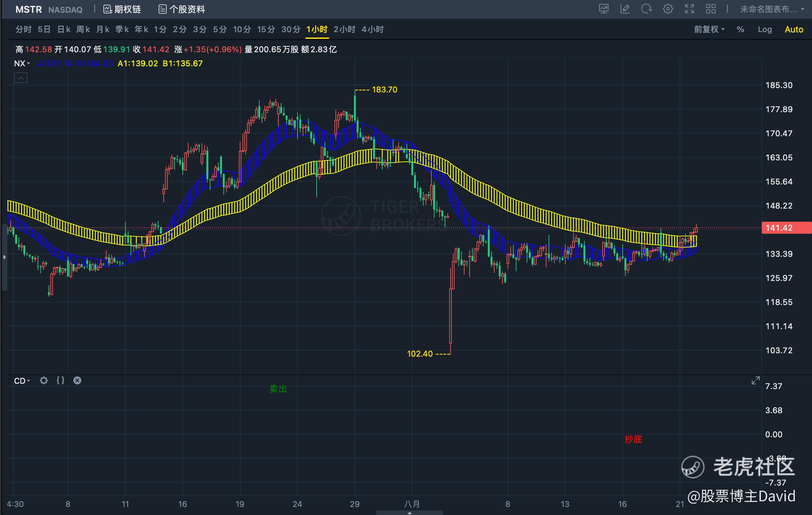Click the refresh chart icon
The image size is (812, 515).
click(x=646, y=9)
